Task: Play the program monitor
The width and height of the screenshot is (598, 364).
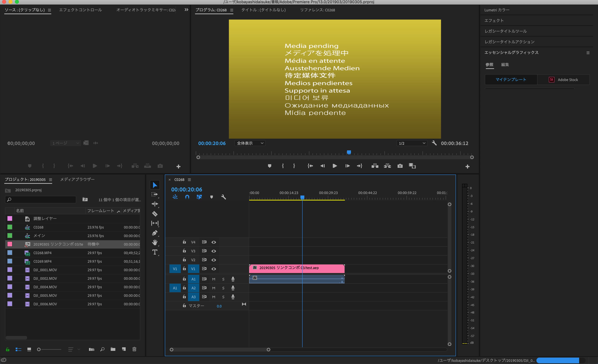Action: [x=335, y=166]
